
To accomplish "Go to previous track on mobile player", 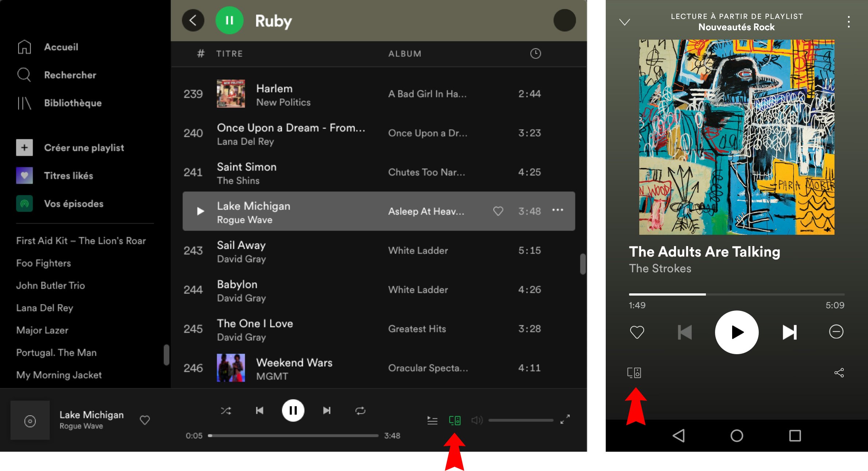I will point(684,332).
